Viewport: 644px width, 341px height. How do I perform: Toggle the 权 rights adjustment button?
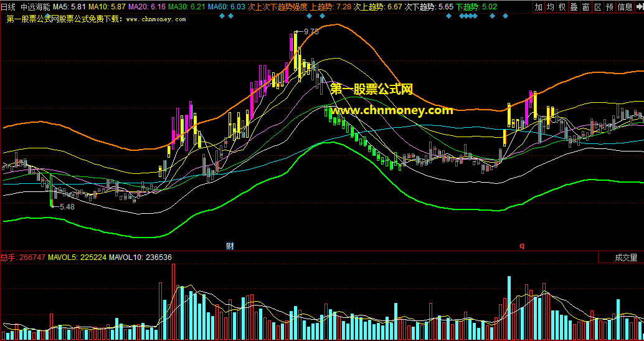pos(562,7)
